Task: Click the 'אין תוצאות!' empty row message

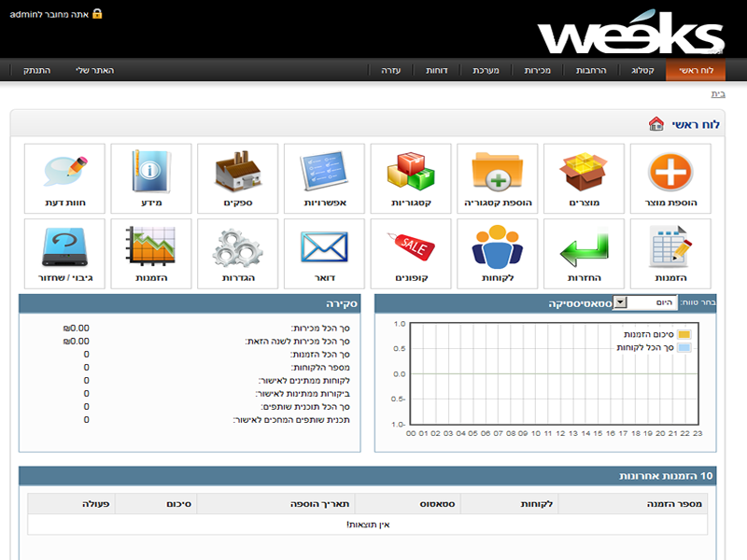Action: [368, 525]
